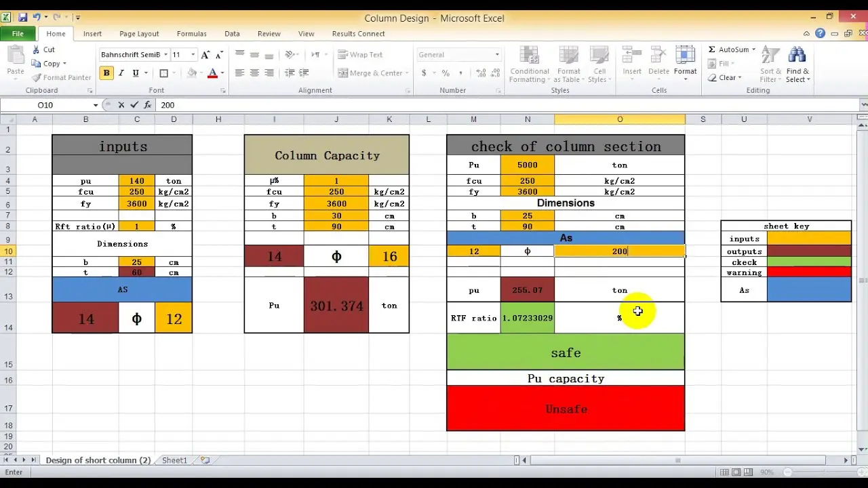This screenshot has height=488, width=868.
Task: Switch to the Formulas ribbon tab
Action: (x=191, y=34)
